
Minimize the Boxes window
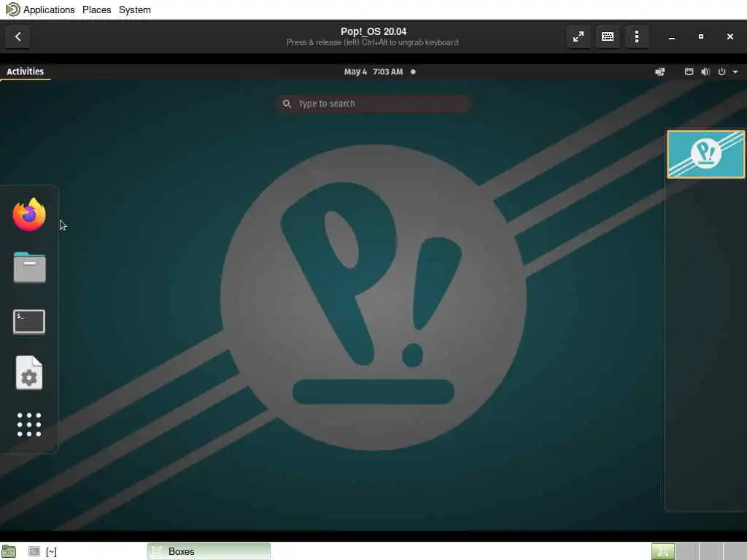click(x=672, y=37)
